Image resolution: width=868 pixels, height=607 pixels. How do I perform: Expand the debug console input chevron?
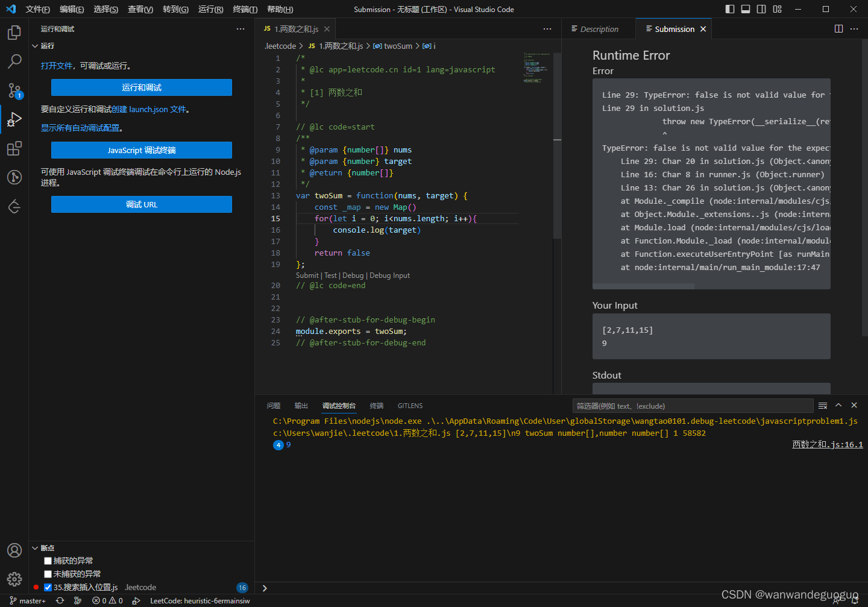coord(264,588)
